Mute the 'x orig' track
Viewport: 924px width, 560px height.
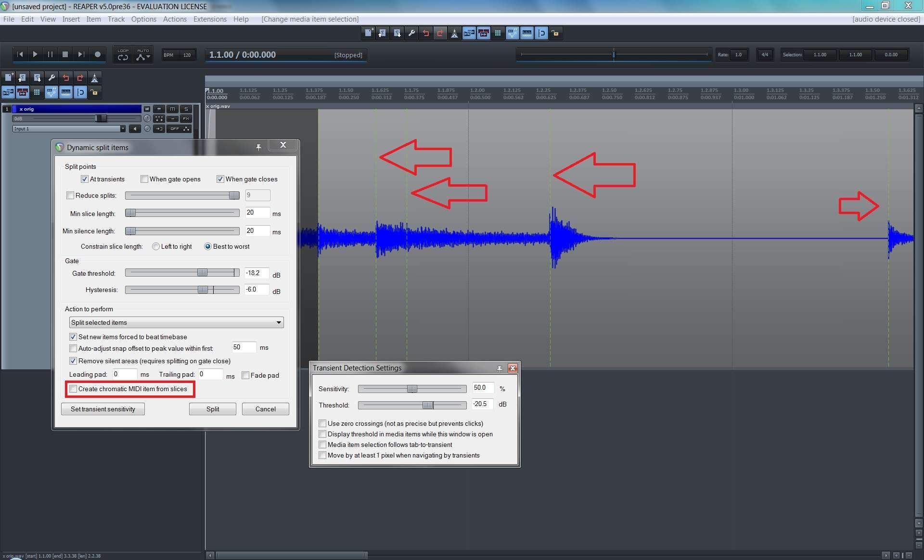point(172,109)
